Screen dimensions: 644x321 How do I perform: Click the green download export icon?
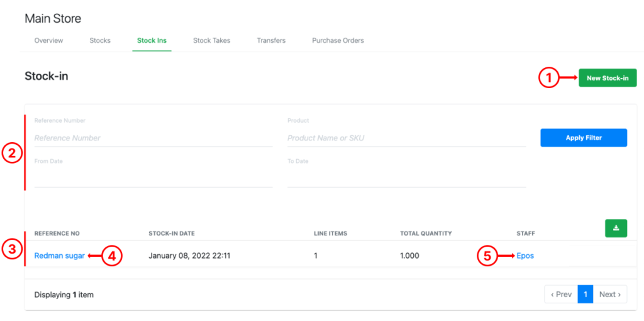click(616, 228)
